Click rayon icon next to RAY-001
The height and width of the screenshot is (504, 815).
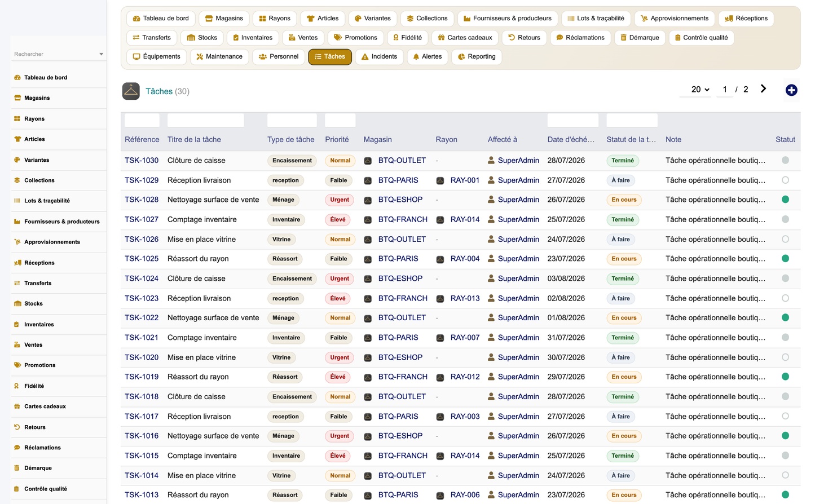pos(440,180)
